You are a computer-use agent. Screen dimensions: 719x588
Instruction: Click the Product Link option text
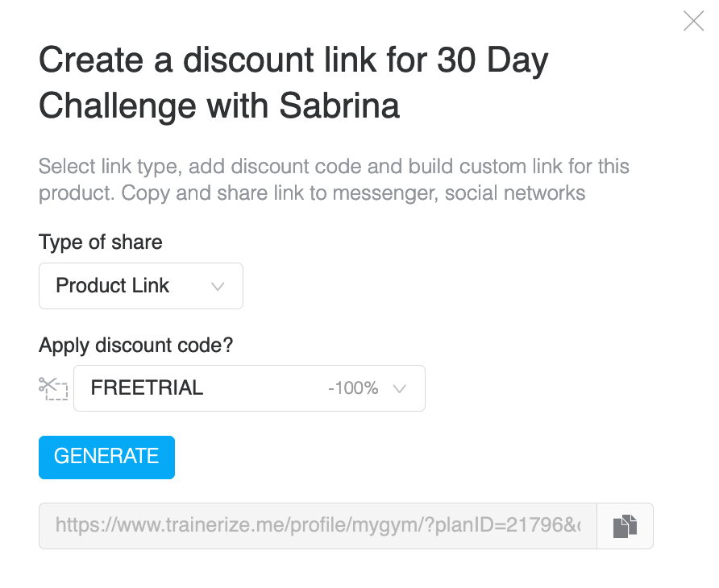[x=113, y=286]
